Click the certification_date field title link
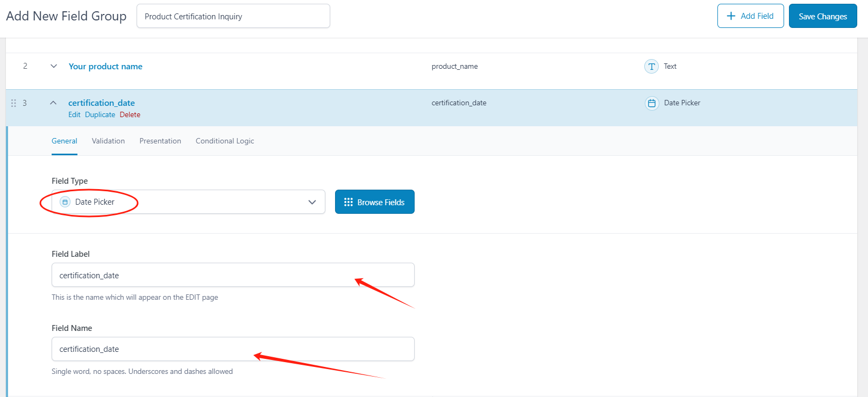Screen dimensions: 868x397 click(x=102, y=103)
